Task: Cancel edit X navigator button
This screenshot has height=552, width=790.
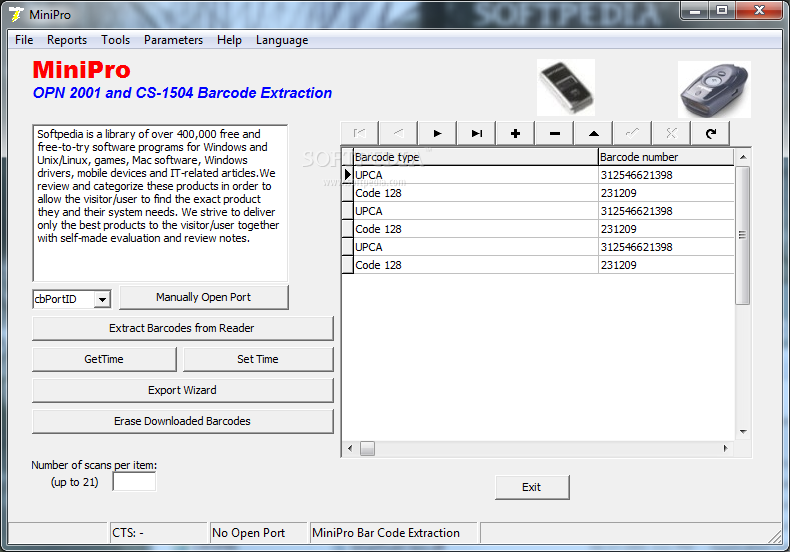Action: point(672,133)
